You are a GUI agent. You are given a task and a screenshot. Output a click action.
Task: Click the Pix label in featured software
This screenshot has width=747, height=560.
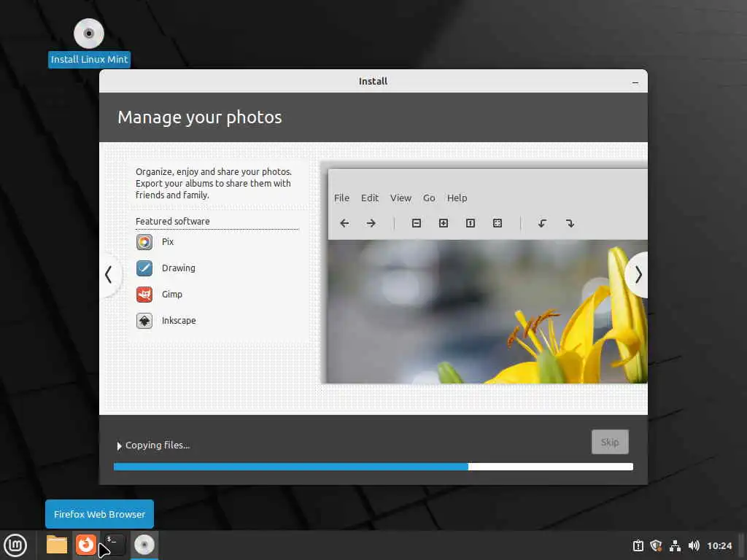tap(168, 242)
